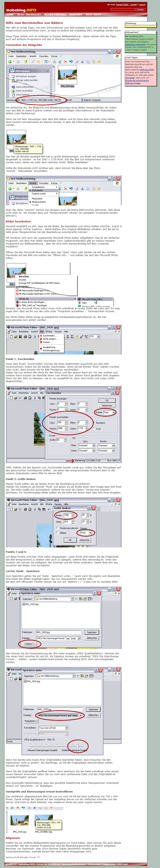Click the help question mark in the Zuschneiden dialog
160x868 pixels.
[113, 393]
